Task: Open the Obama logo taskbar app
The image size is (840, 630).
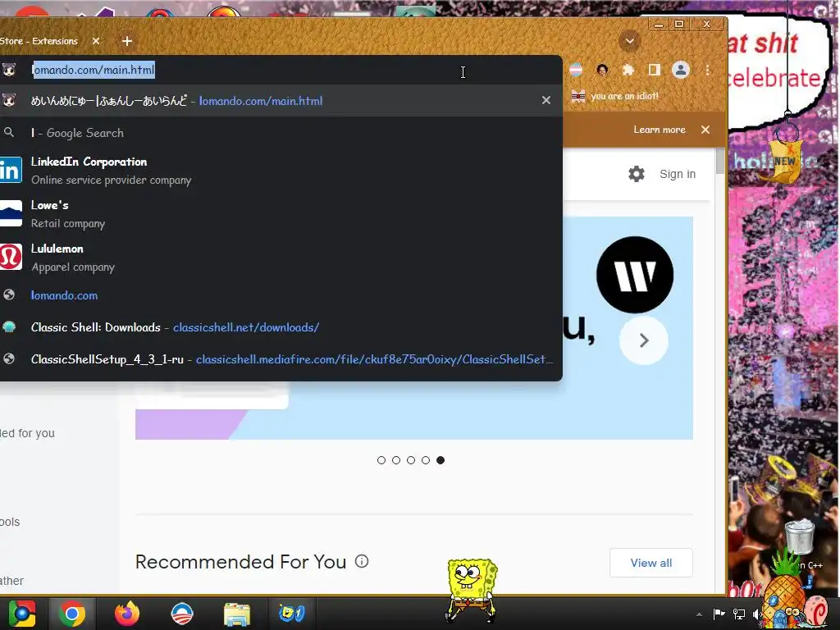Action: 182,614
